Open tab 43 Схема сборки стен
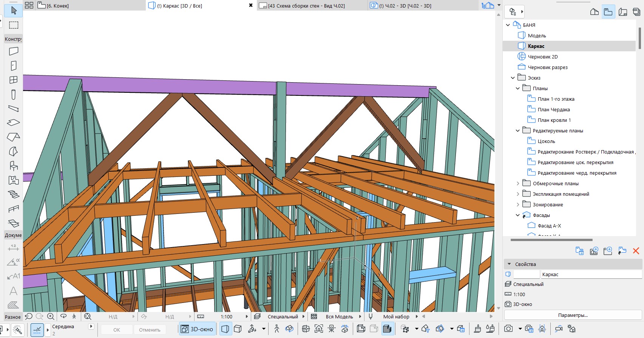This screenshot has height=338, width=644. [x=306, y=6]
